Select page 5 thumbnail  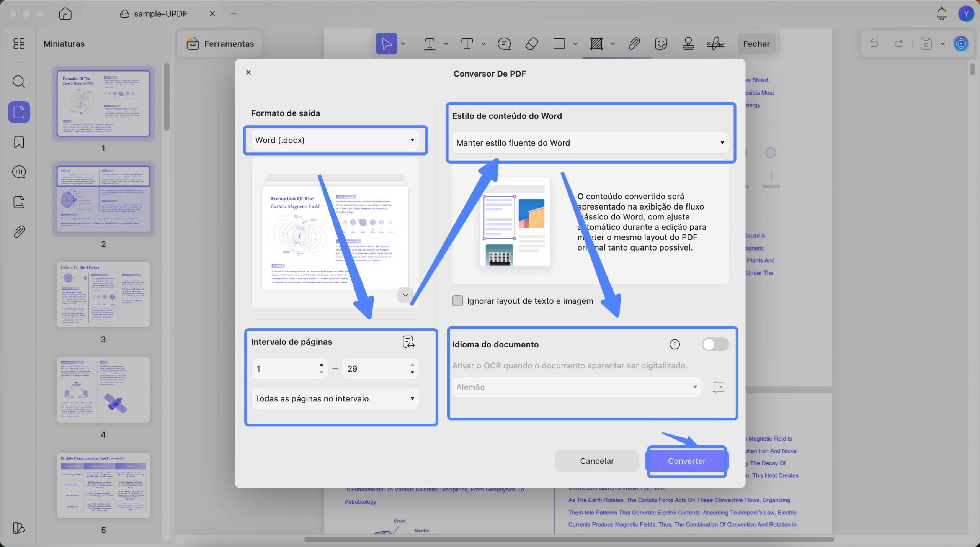103,485
